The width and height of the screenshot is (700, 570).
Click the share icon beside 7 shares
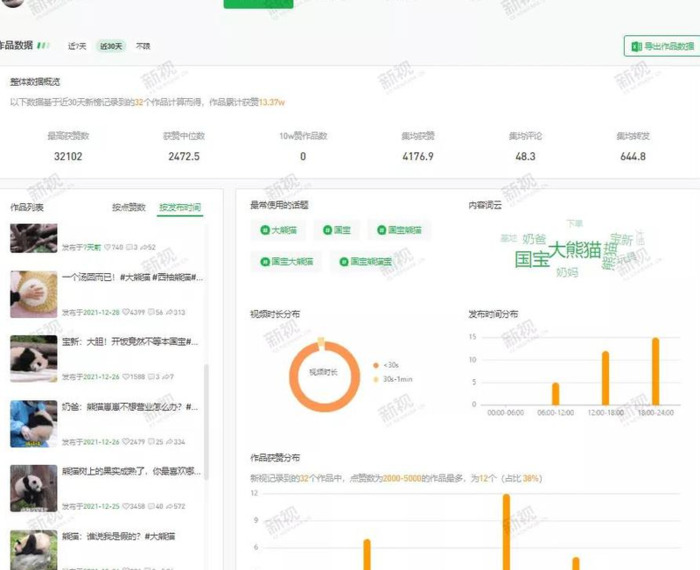pyautogui.click(x=165, y=377)
